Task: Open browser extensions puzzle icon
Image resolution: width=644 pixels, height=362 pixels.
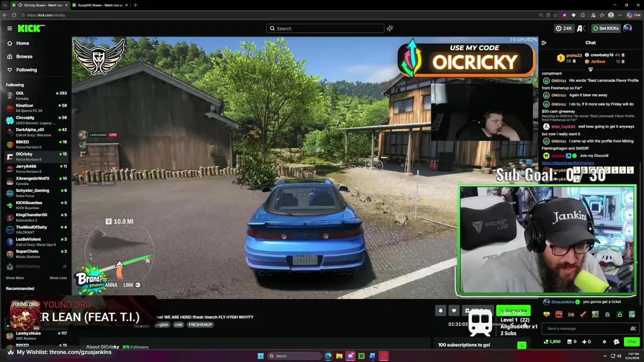Action: click(x=583, y=15)
